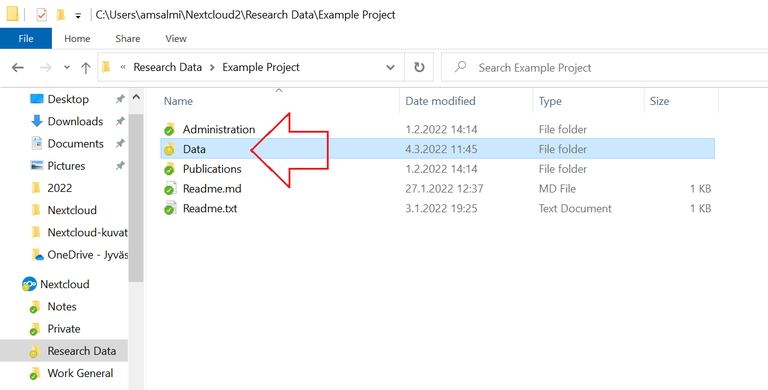Viewport: 768px width, 390px height.
Task: Jump to Research Data in breadcrumb path
Action: click(168, 67)
